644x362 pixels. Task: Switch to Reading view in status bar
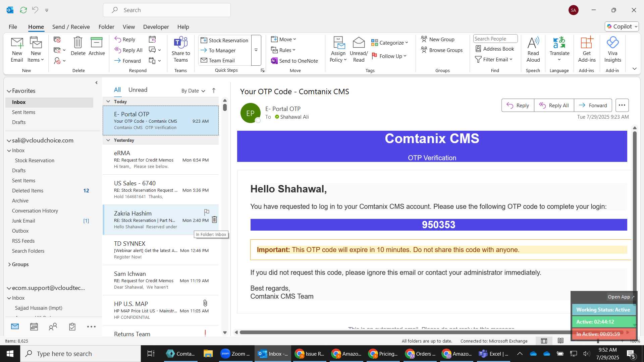pyautogui.click(x=560, y=341)
